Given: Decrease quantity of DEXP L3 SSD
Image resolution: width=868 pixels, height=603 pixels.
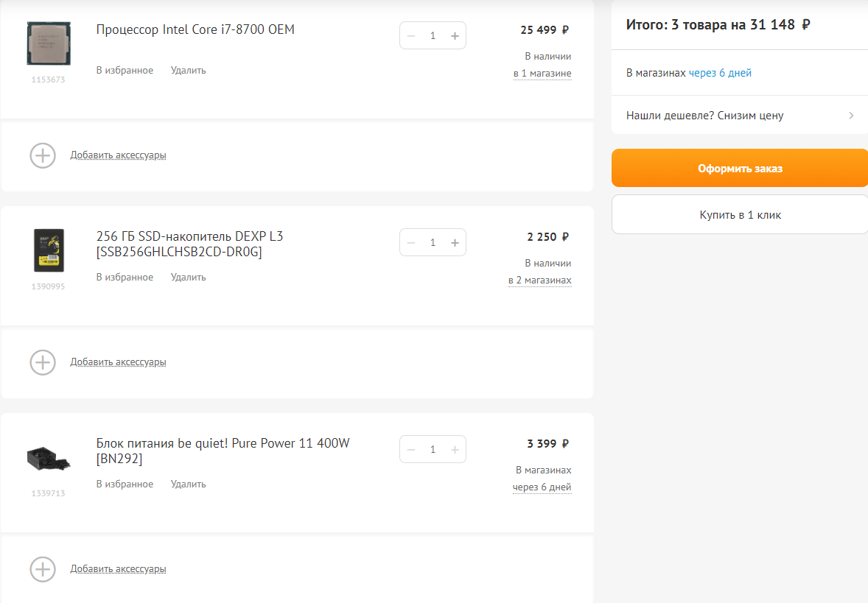Looking at the screenshot, I should coord(411,242).
